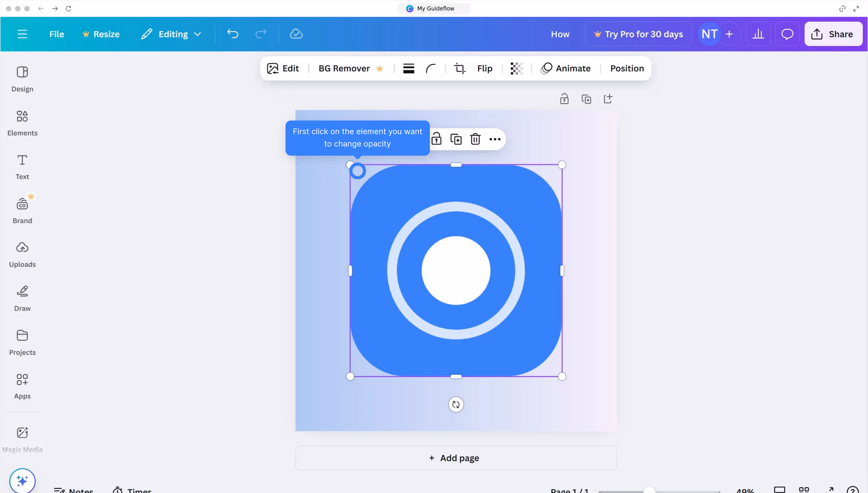Open the more options ellipsis menu
The height and width of the screenshot is (493, 868).
(495, 139)
